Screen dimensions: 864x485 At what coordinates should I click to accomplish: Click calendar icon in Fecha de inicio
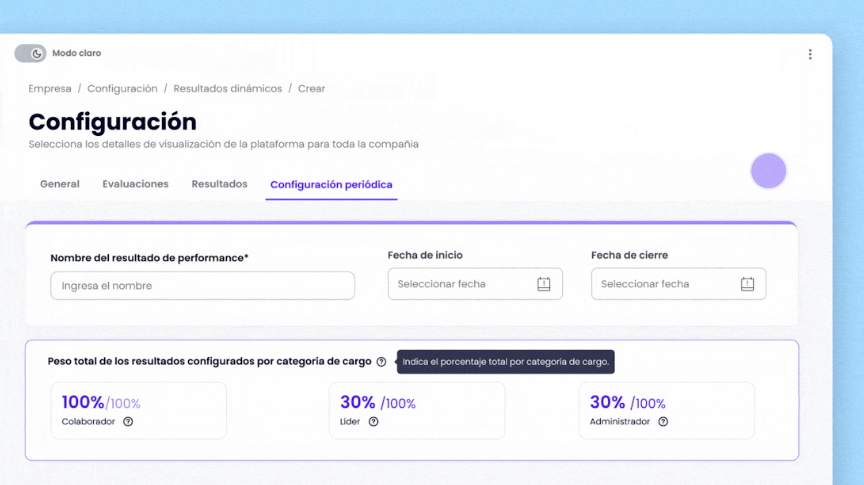click(544, 284)
